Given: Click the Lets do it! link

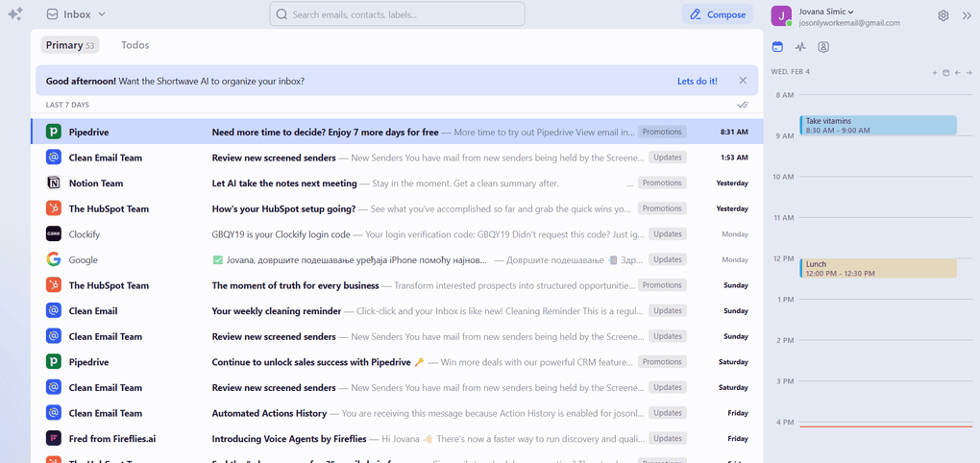Looking at the screenshot, I should click(697, 81).
